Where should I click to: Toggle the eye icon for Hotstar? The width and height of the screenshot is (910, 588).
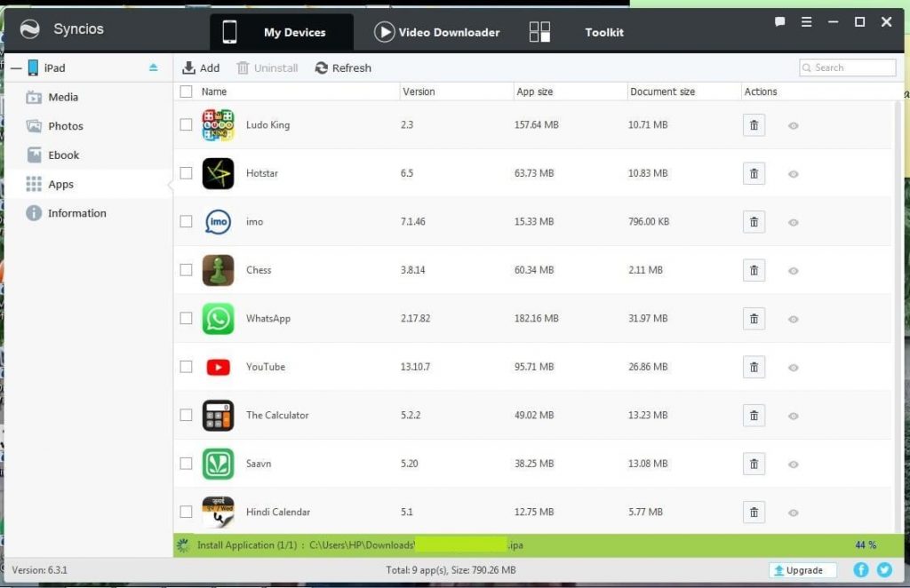794,174
